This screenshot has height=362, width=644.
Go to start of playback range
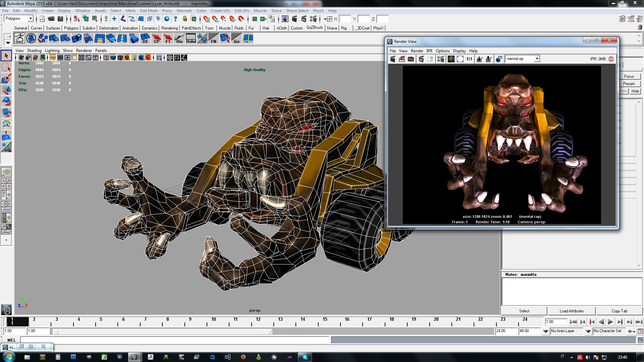point(573,322)
